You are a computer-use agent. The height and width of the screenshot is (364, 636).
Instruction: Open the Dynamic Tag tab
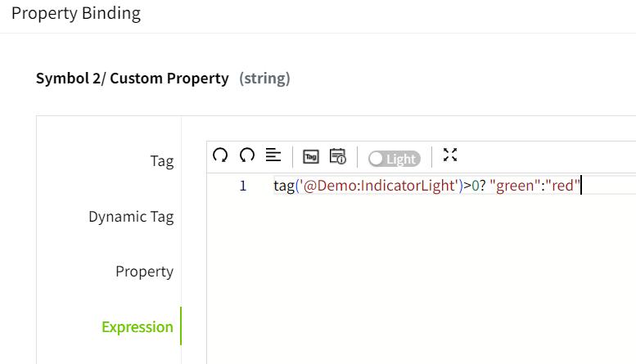point(131,217)
